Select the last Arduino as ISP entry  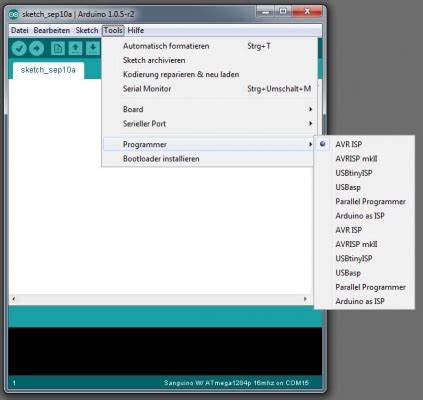point(364,301)
